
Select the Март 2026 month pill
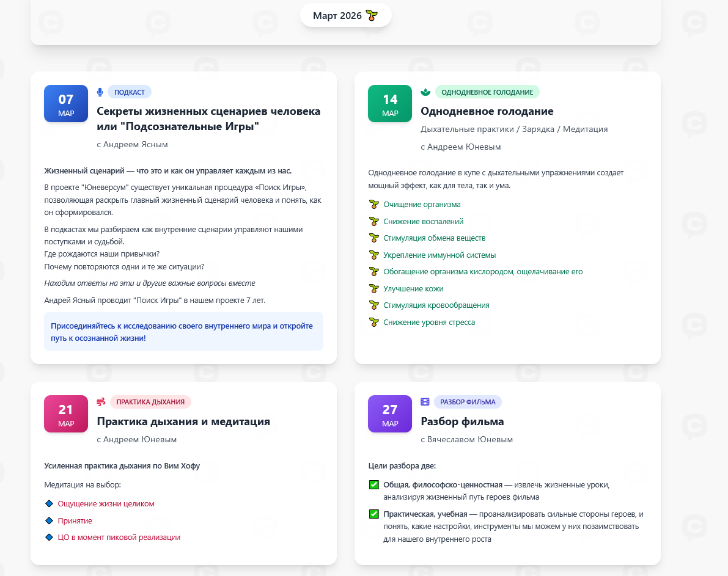click(x=345, y=16)
